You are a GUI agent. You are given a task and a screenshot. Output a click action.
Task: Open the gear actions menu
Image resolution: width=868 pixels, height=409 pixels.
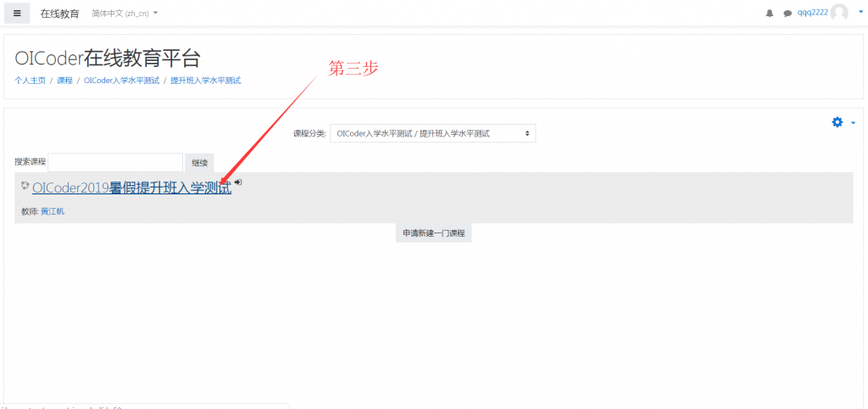tap(837, 122)
